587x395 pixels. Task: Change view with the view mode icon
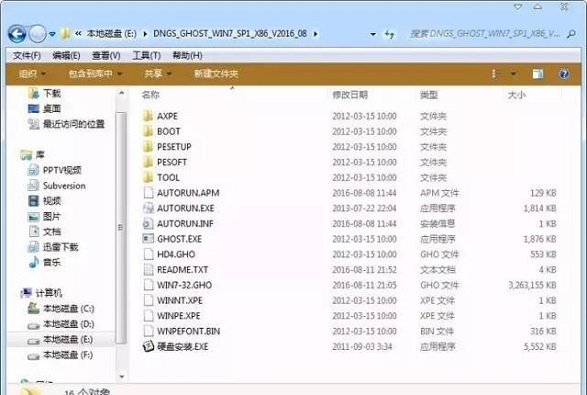(x=495, y=74)
